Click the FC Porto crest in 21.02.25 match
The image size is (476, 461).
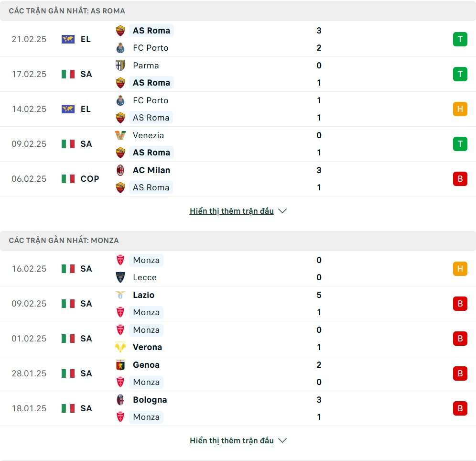[120, 48]
